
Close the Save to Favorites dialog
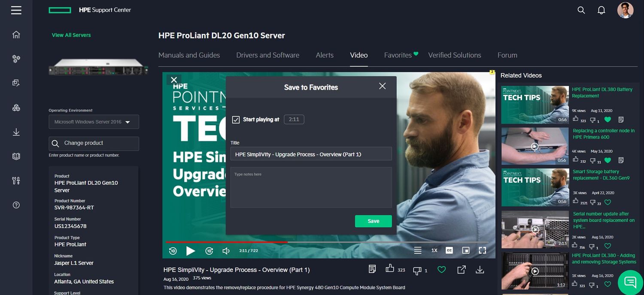click(x=383, y=86)
